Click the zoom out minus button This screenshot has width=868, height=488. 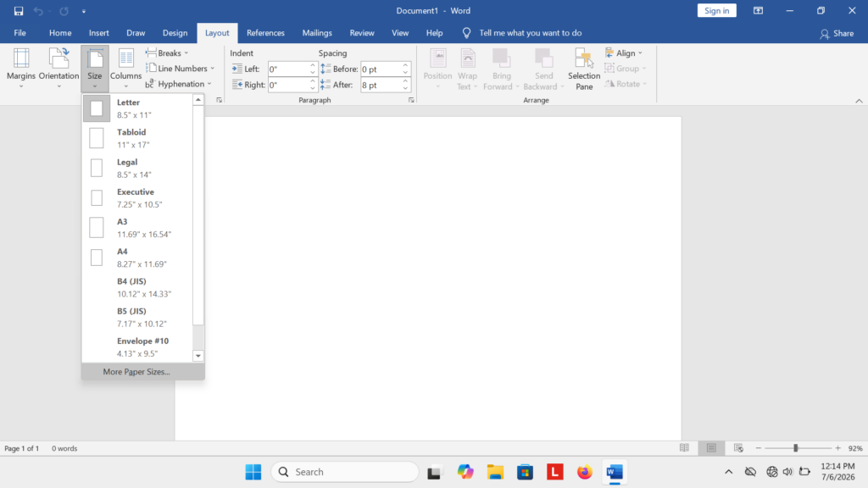coord(759,448)
